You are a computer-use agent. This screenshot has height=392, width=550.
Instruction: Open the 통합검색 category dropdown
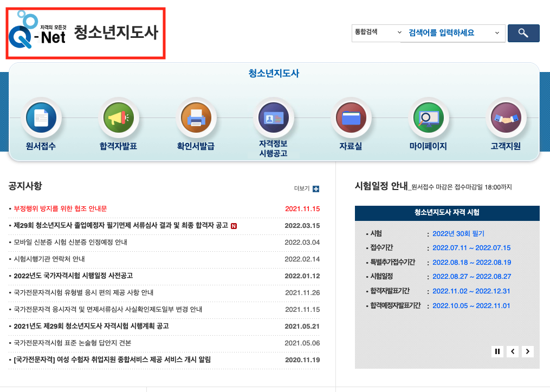[377, 33]
